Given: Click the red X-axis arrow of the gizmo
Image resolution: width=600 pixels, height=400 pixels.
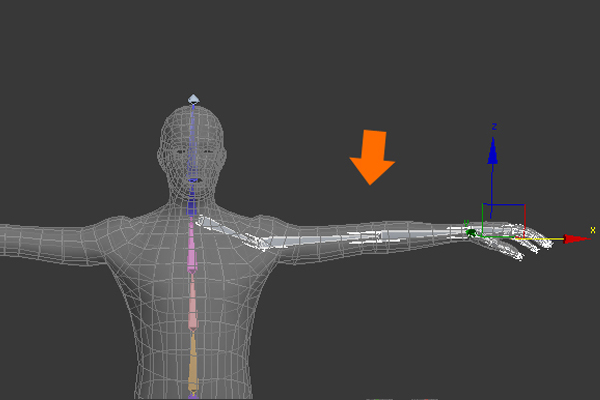Looking at the screenshot, I should (x=577, y=239).
